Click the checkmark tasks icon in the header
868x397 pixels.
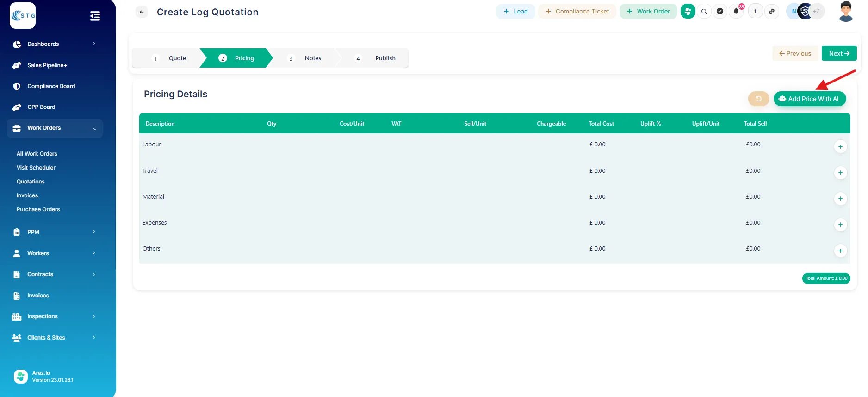(720, 12)
